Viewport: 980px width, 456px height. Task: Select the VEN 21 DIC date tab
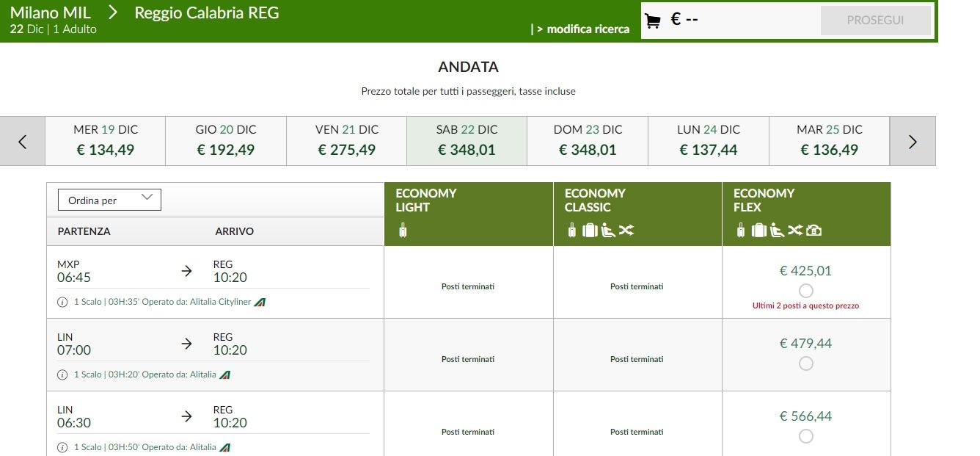(347, 140)
